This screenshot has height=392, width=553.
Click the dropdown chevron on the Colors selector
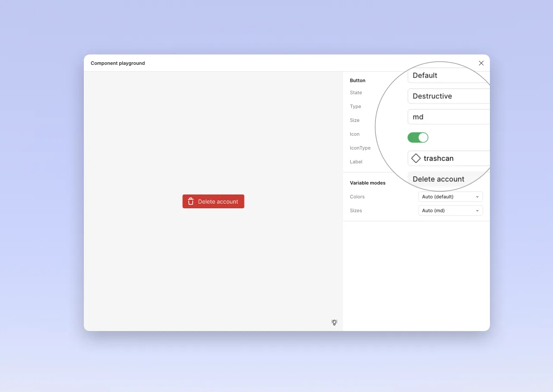[477, 197]
